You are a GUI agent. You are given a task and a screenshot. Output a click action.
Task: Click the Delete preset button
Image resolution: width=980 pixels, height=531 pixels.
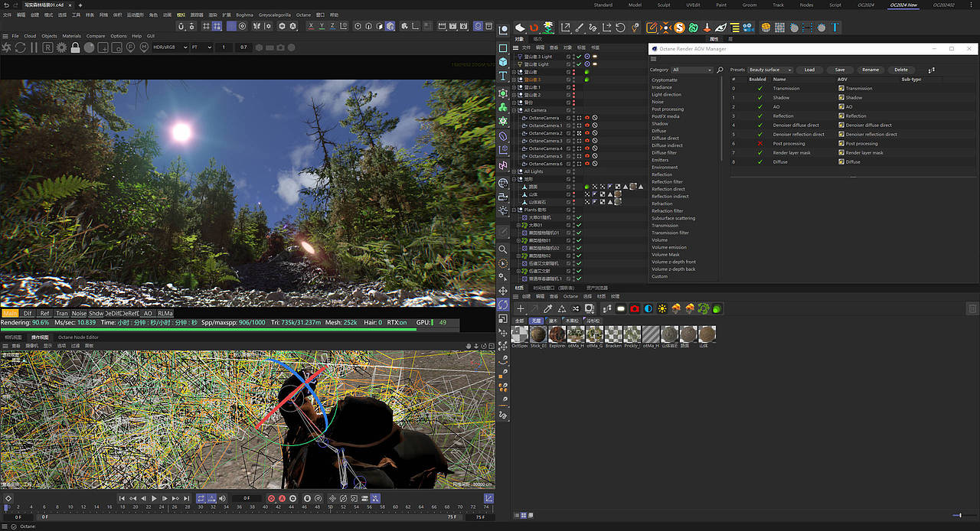tap(901, 70)
